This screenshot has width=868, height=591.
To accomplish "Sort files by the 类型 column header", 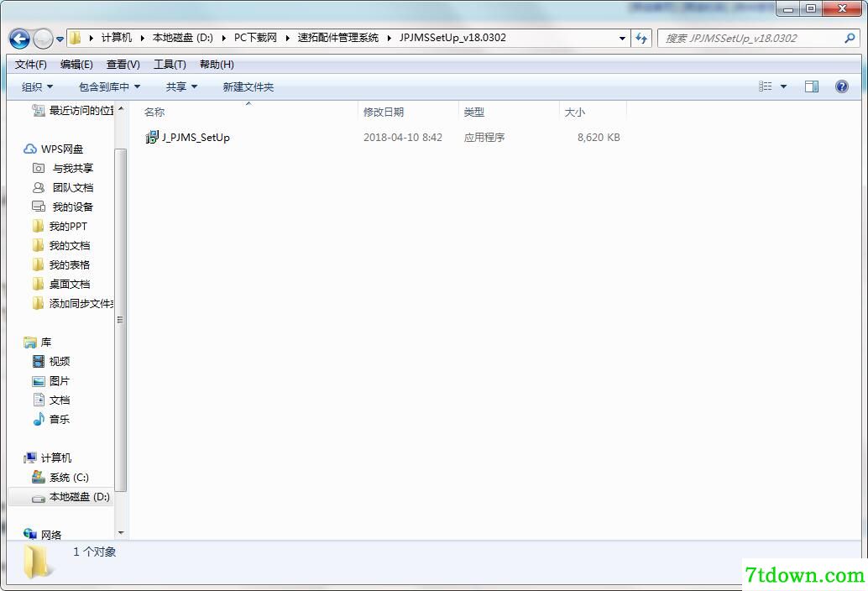I will [x=509, y=112].
